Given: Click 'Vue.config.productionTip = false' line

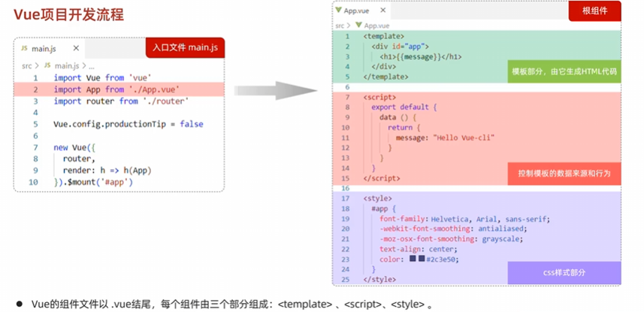Looking at the screenshot, I should tap(128, 124).
